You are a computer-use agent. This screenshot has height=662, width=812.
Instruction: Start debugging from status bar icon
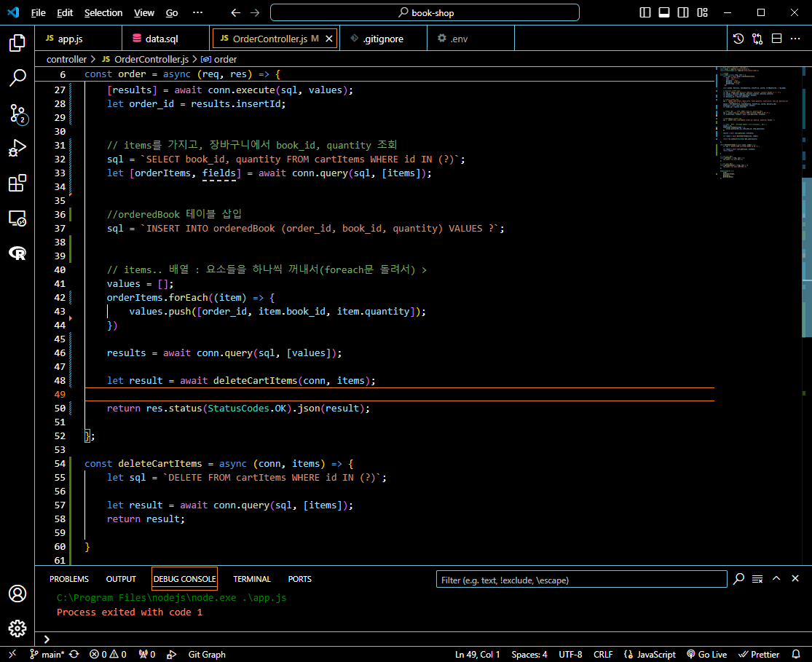click(x=171, y=654)
